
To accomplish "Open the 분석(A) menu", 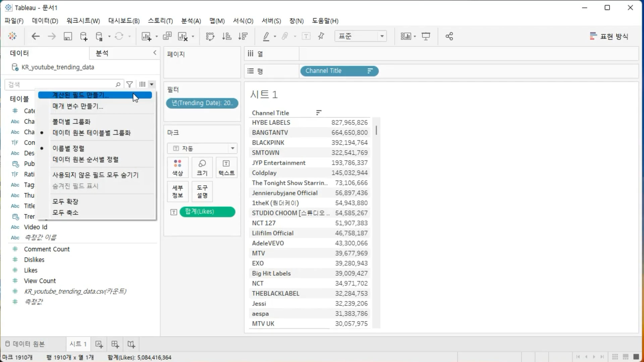I will (x=191, y=21).
